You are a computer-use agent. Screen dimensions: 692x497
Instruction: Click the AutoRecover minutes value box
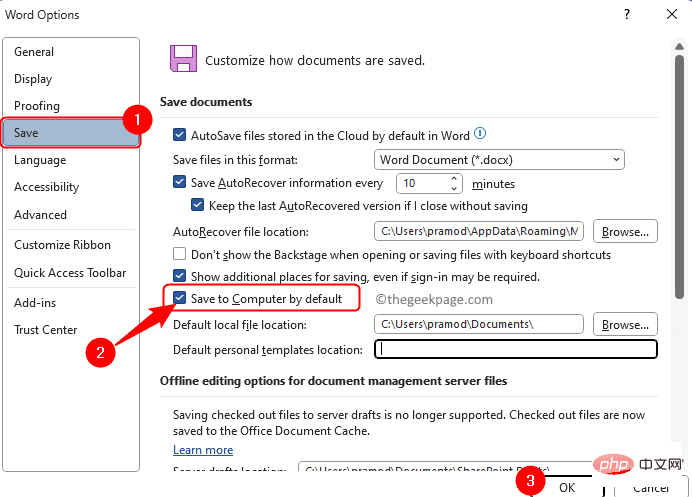[x=423, y=183]
